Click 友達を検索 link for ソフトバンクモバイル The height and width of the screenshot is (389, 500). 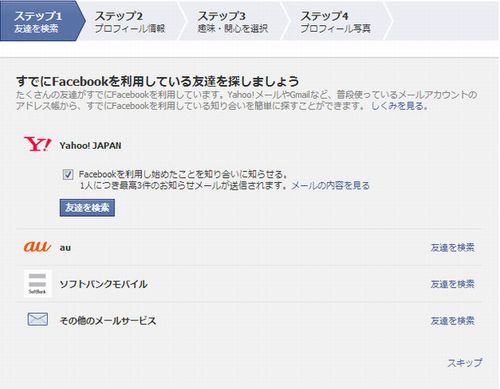pyautogui.click(x=452, y=284)
